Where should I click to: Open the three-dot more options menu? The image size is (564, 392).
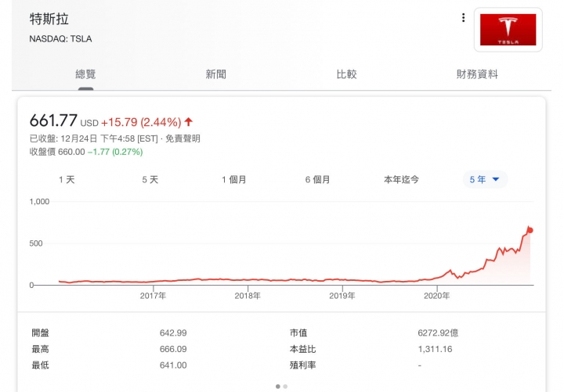(463, 18)
